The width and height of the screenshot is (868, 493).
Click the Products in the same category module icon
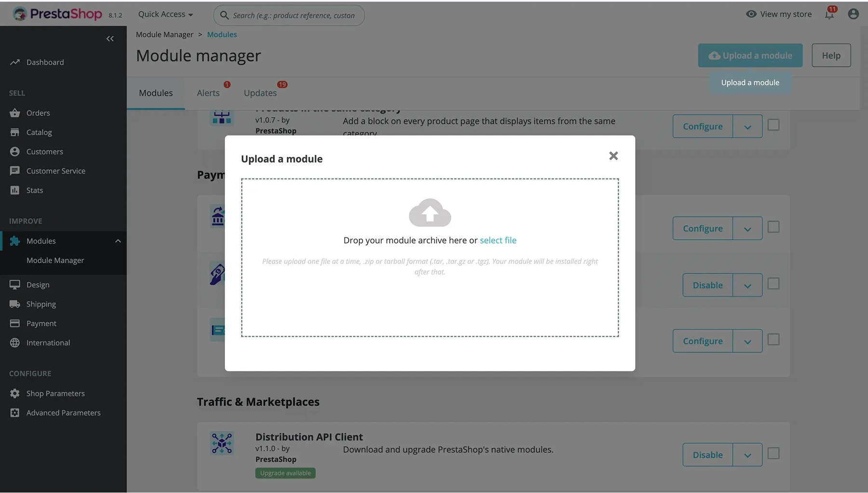(222, 117)
